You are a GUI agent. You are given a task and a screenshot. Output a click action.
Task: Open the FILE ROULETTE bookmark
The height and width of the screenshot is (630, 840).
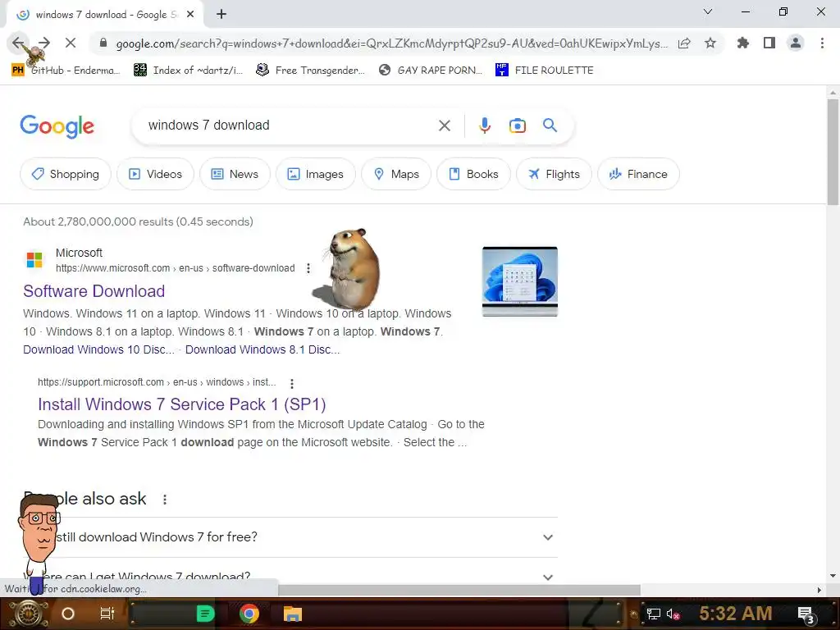tap(545, 71)
